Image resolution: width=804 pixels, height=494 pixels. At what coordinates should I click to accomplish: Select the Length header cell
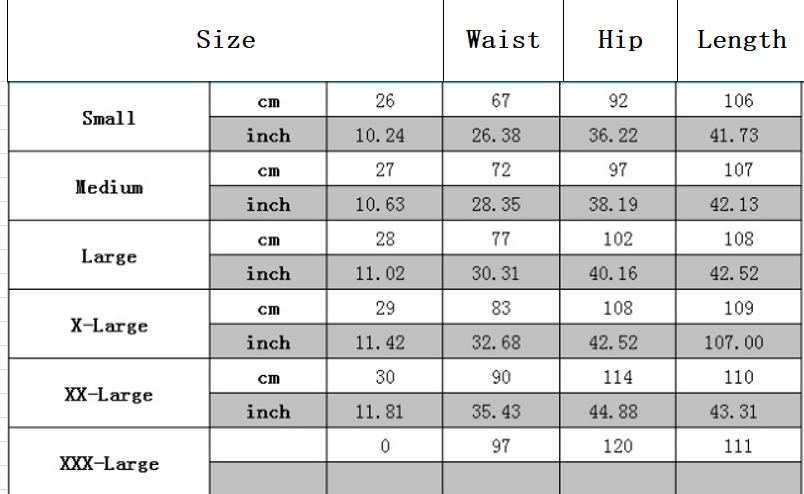741,40
